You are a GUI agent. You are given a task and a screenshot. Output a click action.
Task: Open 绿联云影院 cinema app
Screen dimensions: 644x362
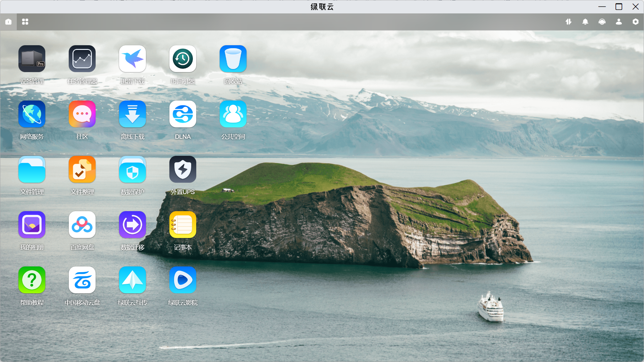183,280
